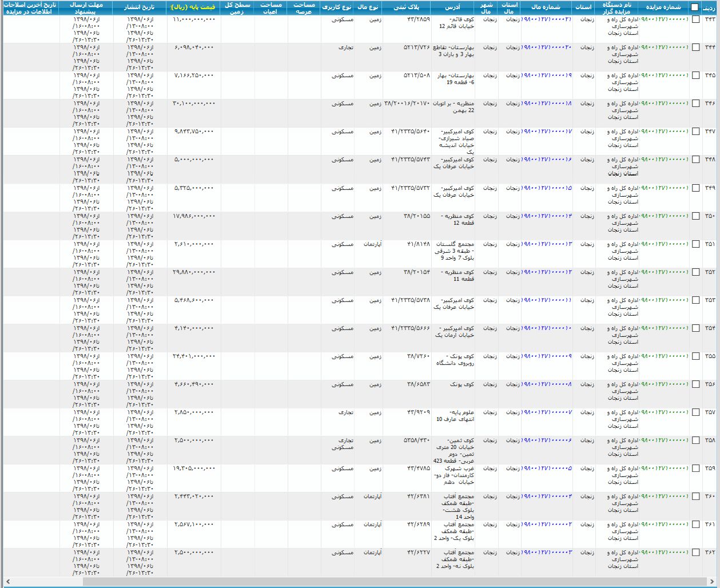Open the blue property number link in row ۳۴۶
Image resolution: width=720 pixels, height=588 pixels.
(547, 104)
